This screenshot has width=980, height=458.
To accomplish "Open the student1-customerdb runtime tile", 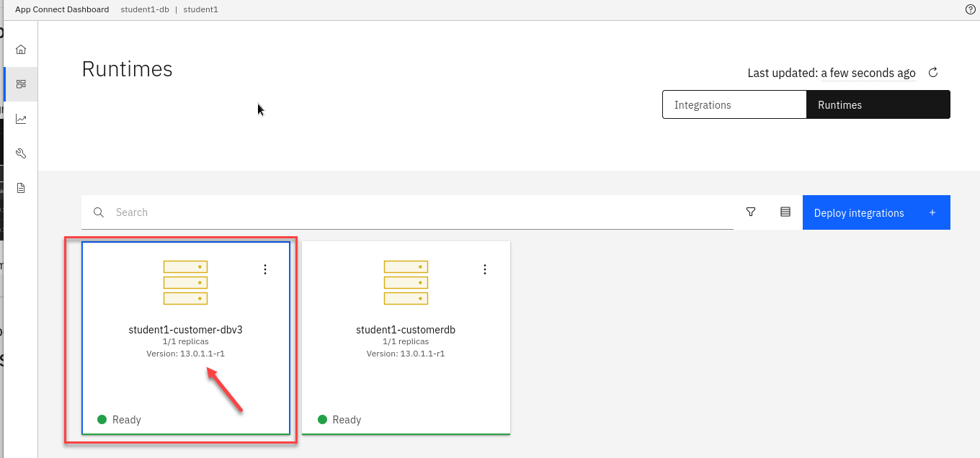I will (x=406, y=331).
